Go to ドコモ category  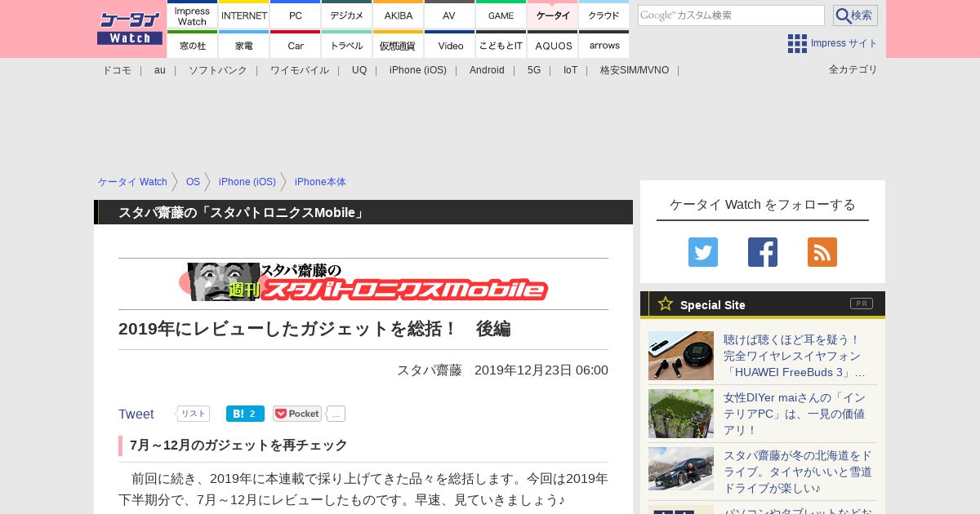(x=117, y=70)
